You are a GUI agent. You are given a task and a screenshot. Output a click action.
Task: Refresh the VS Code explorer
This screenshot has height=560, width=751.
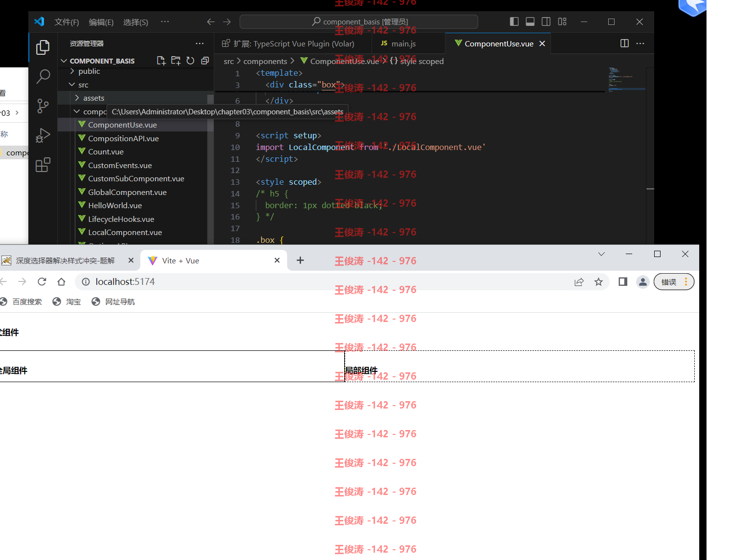[x=190, y=61]
